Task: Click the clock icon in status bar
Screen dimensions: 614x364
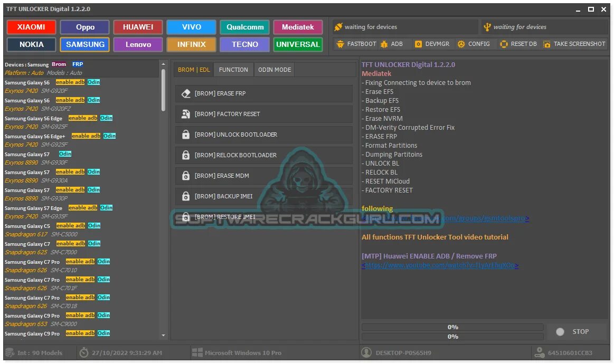Action: 83,352
